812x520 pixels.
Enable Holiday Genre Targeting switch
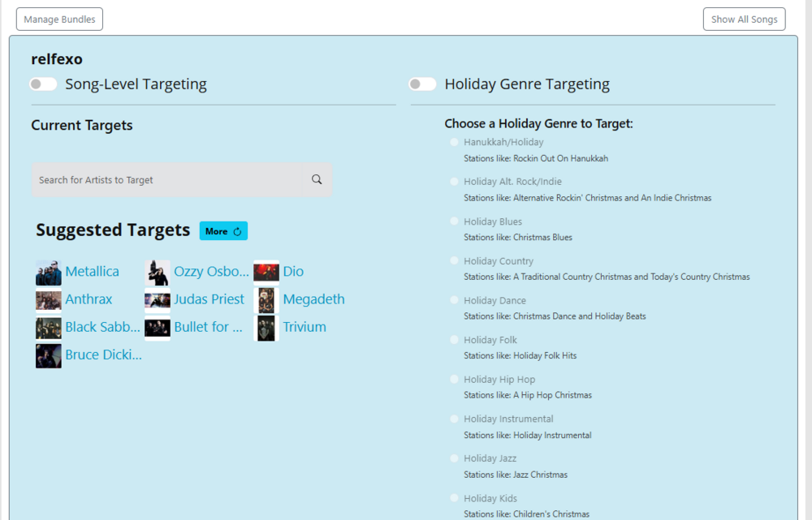pos(422,84)
